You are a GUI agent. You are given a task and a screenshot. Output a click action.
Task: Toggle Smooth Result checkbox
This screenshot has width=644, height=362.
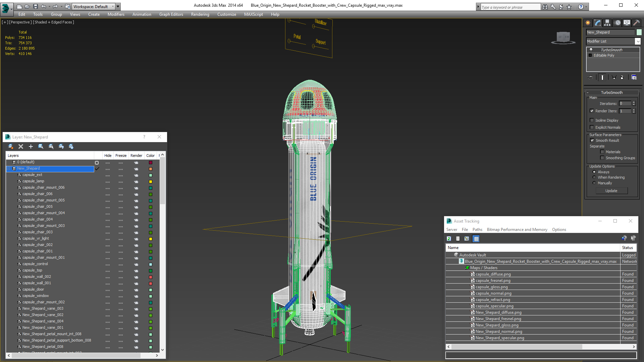(x=592, y=140)
